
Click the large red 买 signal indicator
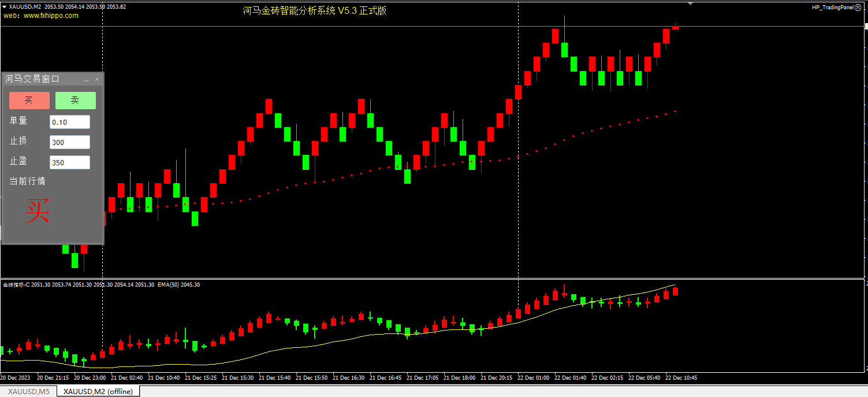[x=38, y=212]
